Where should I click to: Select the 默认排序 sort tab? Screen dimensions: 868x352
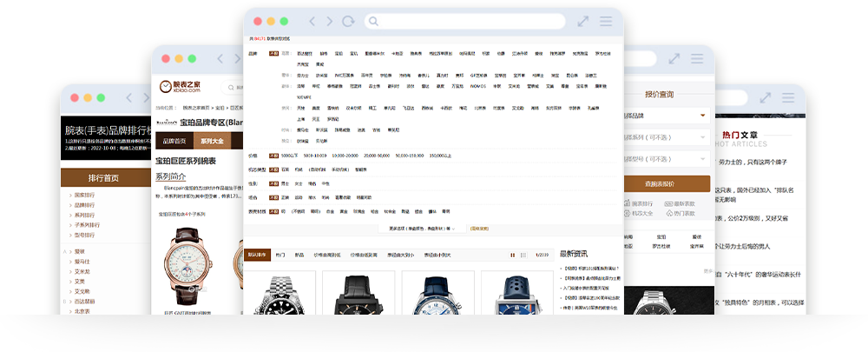tap(256, 255)
